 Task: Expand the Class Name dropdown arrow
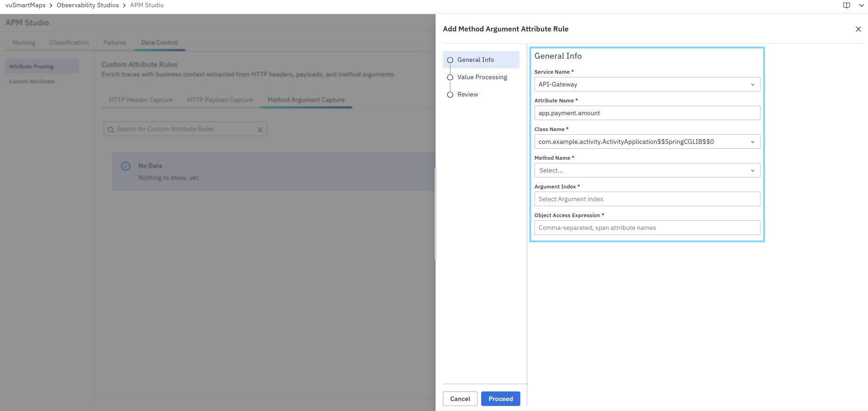pos(752,142)
